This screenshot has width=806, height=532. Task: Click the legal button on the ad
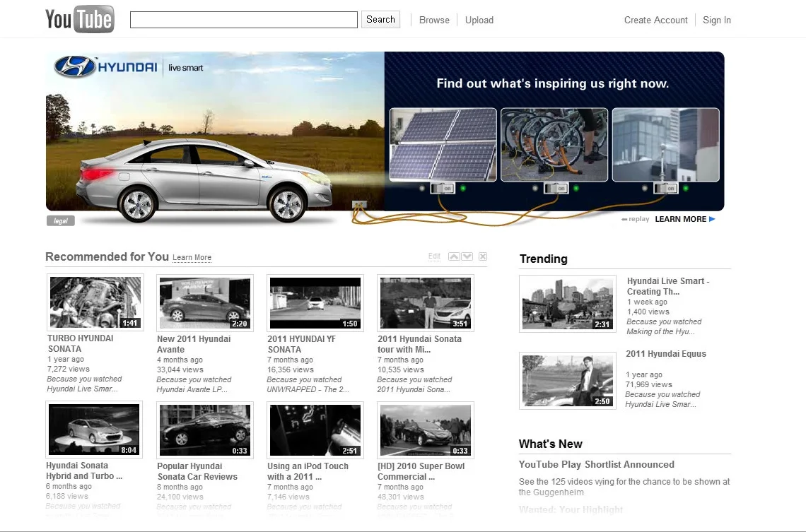coord(61,221)
